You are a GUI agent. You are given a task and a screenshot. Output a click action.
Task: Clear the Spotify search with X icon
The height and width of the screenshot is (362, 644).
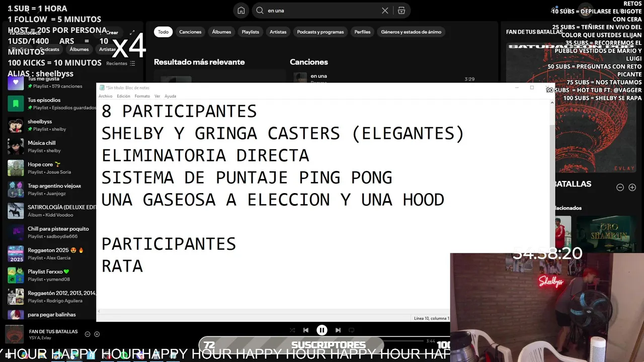click(385, 11)
